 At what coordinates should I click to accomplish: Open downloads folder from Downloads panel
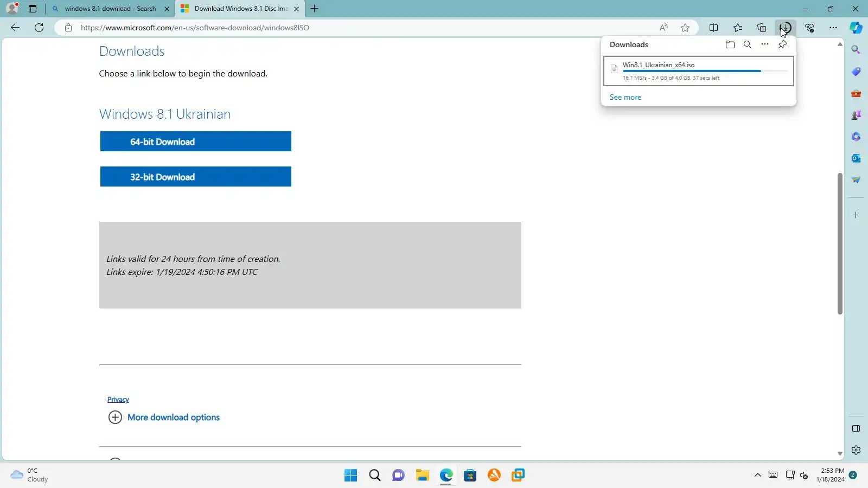tap(730, 44)
